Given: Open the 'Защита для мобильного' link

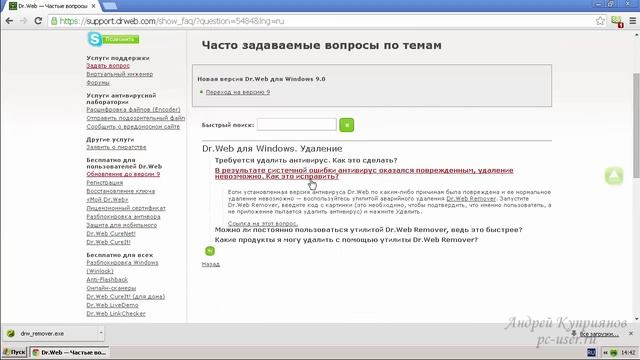Looking at the screenshot, I should pos(121,225).
